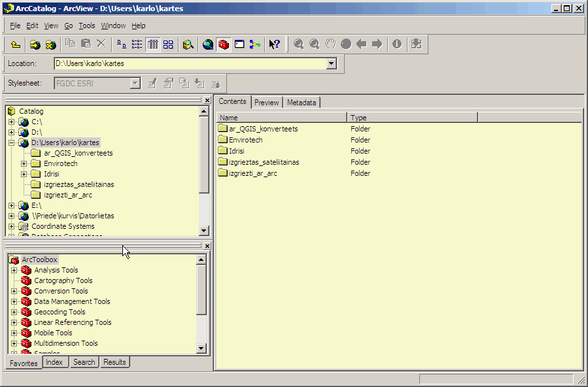Expand the E:\ node in Catalog tree

[x=12, y=206]
